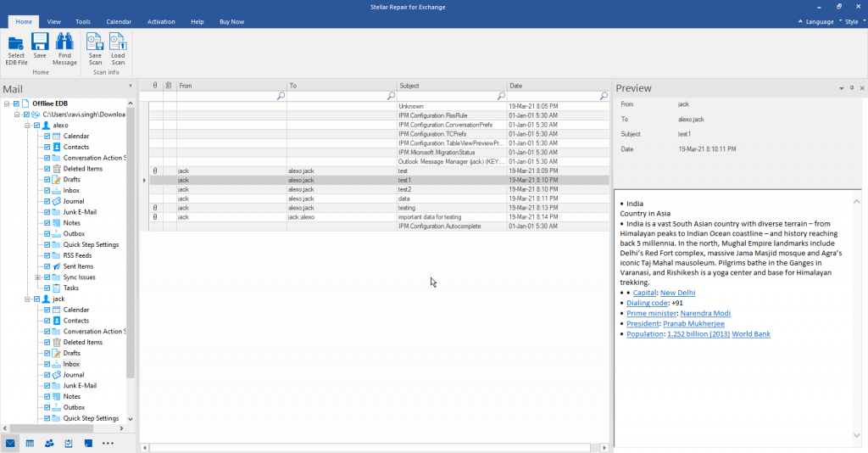This screenshot has width=868, height=453.
Task: Follow the Pranab Mukherjee link
Action: tap(693, 323)
